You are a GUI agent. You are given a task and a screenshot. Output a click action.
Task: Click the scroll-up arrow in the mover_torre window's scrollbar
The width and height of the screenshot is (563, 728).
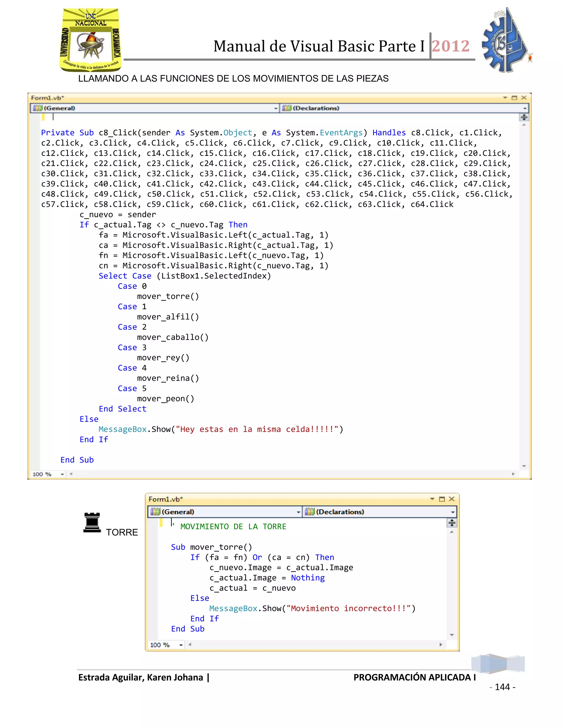[x=452, y=532]
